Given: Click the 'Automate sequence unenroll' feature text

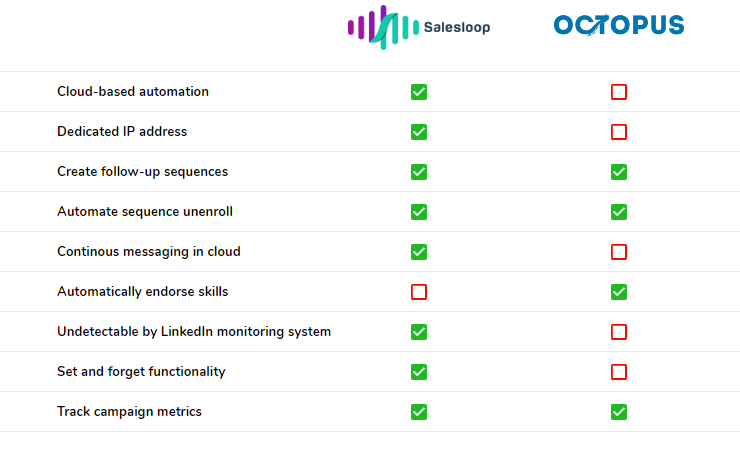Looking at the screenshot, I should [x=144, y=212].
